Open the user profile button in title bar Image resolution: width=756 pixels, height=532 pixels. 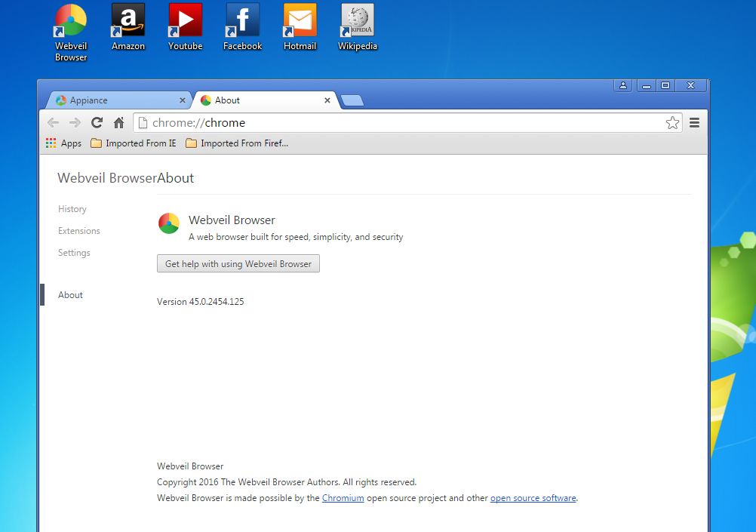coord(623,85)
